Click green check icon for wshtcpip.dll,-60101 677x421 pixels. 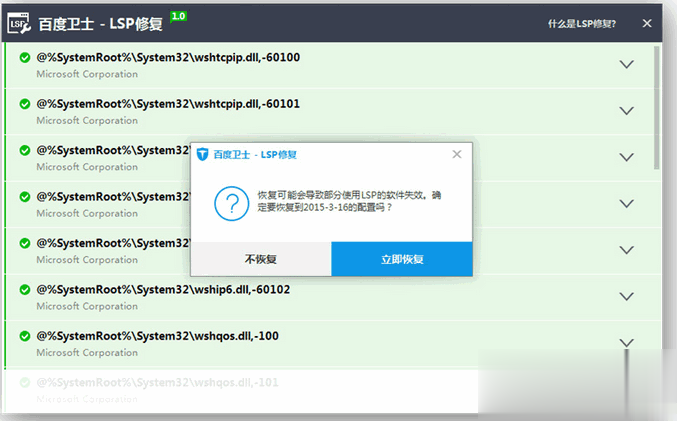[25, 104]
